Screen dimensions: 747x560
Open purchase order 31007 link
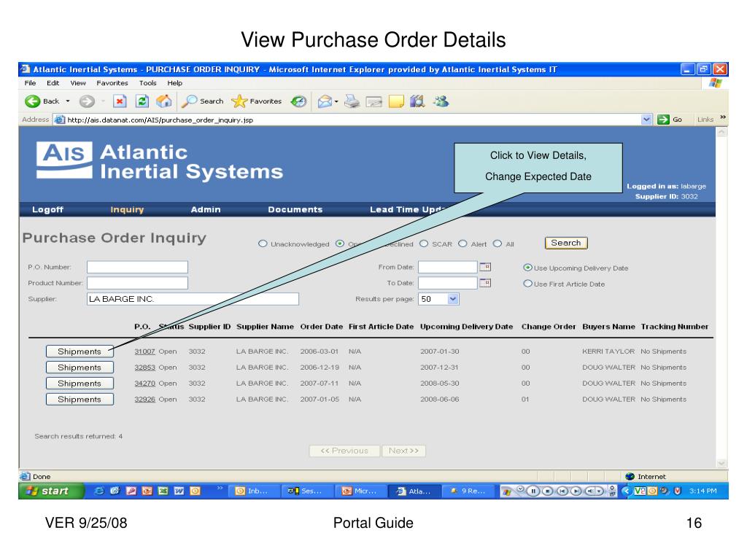[x=144, y=351]
